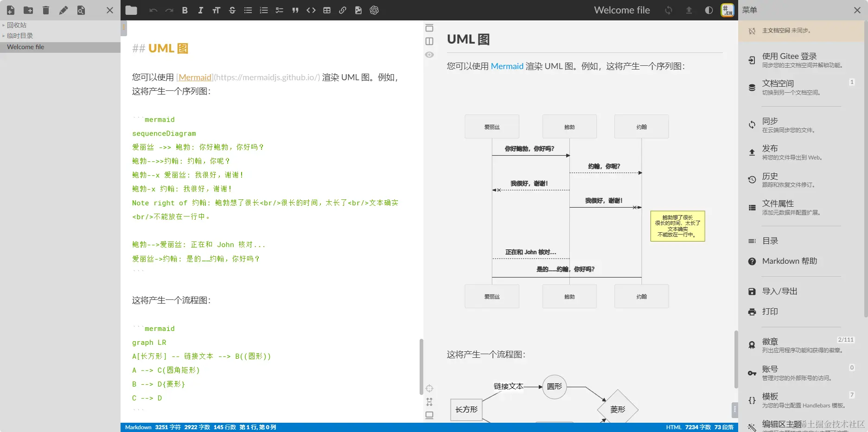
Task: Open 文件属性 menu entry
Action: (801, 208)
